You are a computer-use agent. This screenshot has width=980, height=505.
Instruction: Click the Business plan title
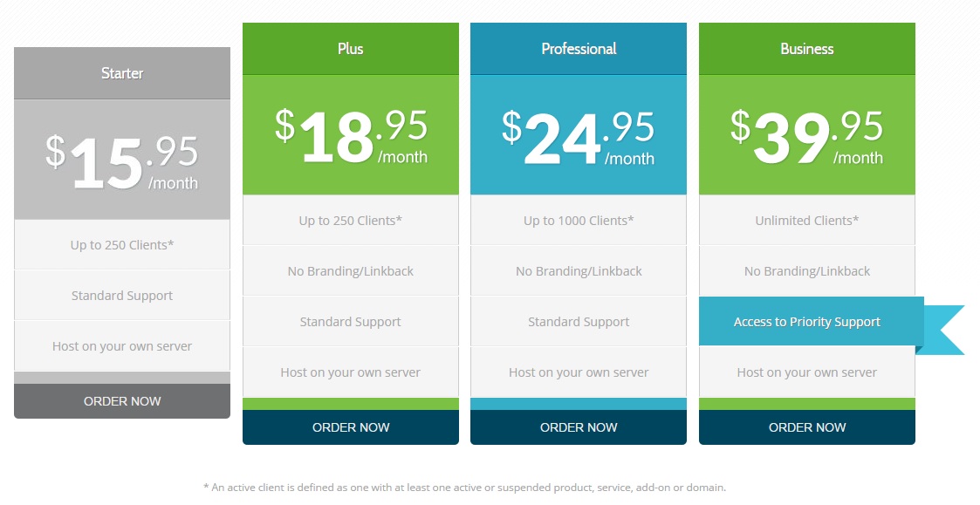click(807, 49)
